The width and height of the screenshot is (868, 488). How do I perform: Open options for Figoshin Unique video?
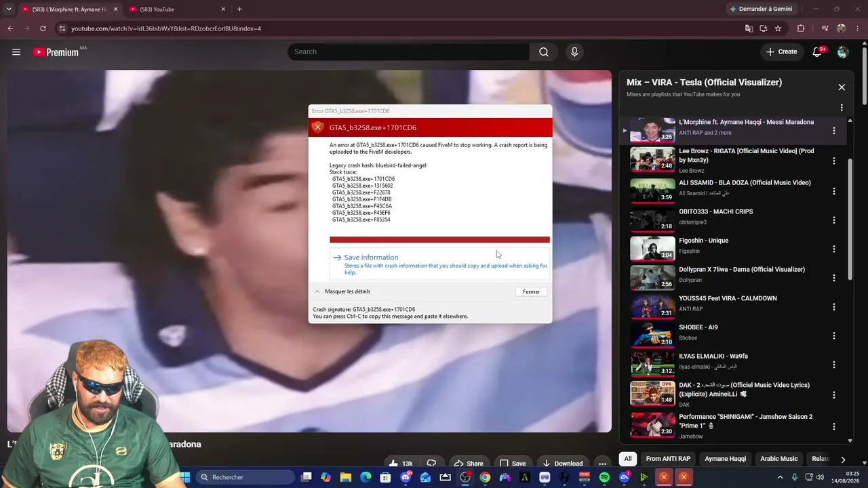tap(834, 249)
